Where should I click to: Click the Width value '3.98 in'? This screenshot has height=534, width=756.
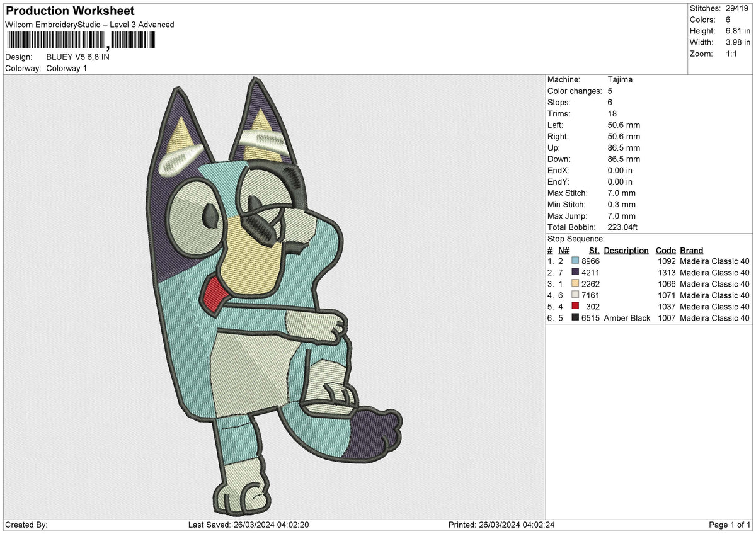click(x=738, y=42)
